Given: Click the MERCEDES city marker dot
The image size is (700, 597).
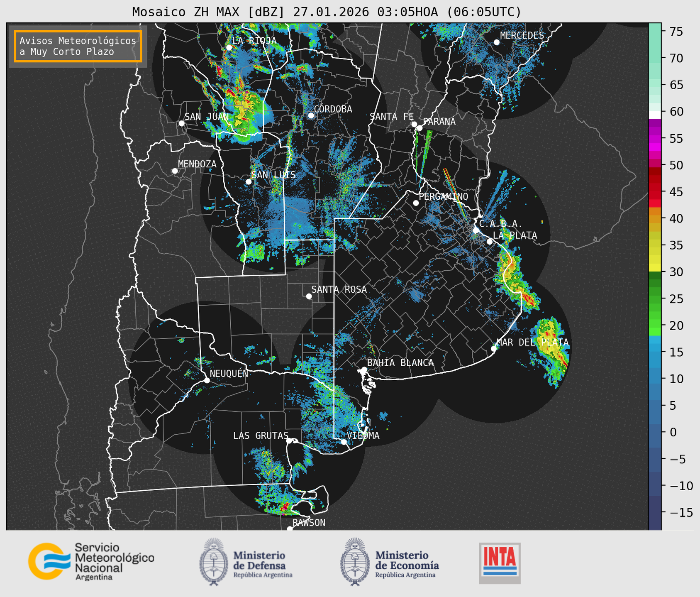Looking at the screenshot, I should (x=497, y=42).
